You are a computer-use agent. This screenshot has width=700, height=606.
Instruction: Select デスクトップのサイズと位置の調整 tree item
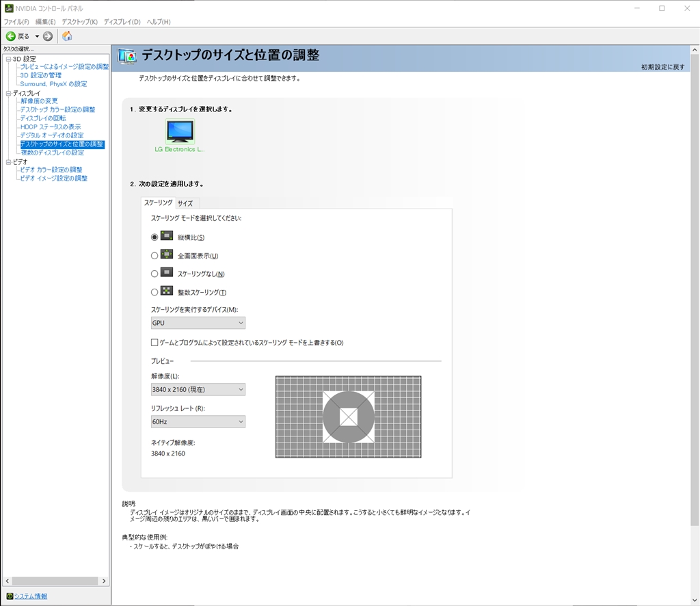62,144
